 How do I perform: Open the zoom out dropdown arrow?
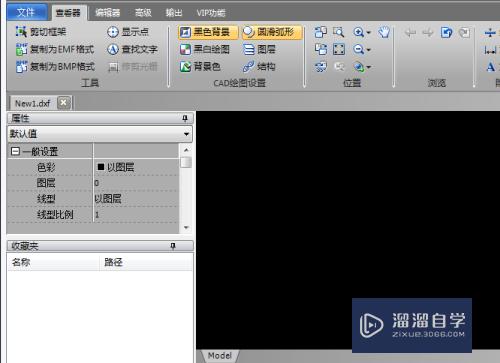(x=368, y=50)
